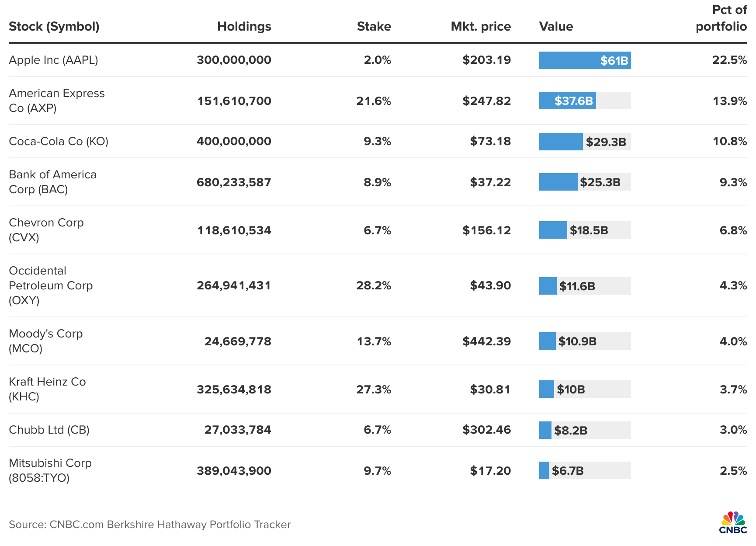Select the Holdings column header

tap(244, 27)
